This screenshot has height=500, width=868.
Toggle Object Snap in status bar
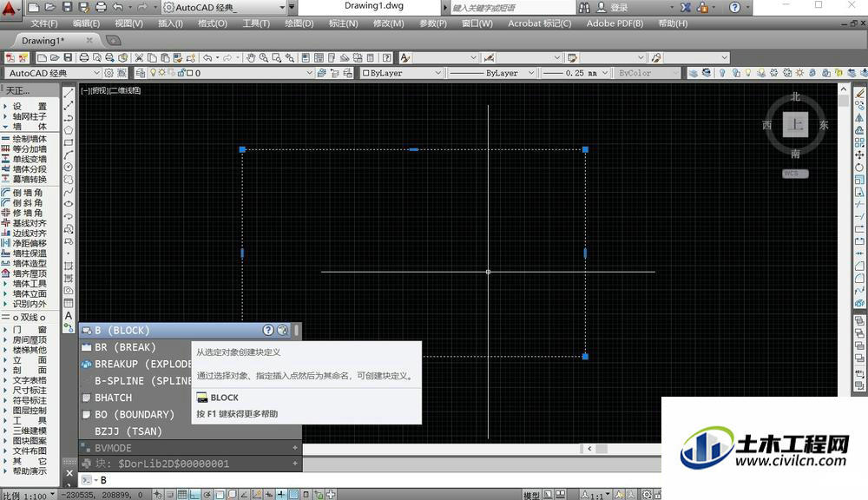[220, 494]
